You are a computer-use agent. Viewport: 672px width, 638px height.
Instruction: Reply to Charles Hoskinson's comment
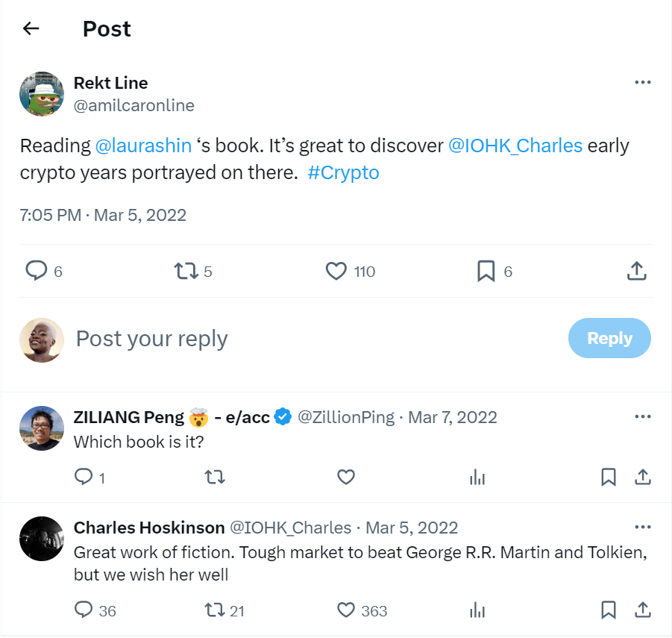point(84,610)
